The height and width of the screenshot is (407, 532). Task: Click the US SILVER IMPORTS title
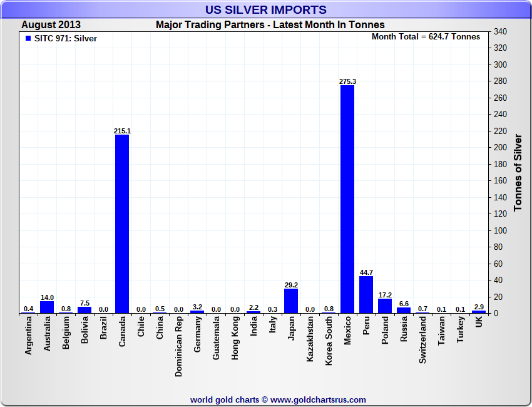point(266,10)
